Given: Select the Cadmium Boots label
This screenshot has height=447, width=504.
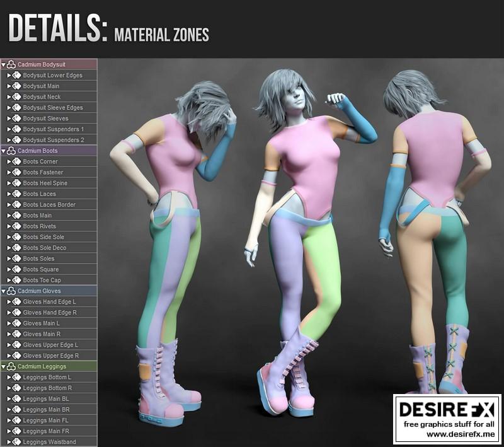Looking at the screenshot, I should (x=38, y=151).
